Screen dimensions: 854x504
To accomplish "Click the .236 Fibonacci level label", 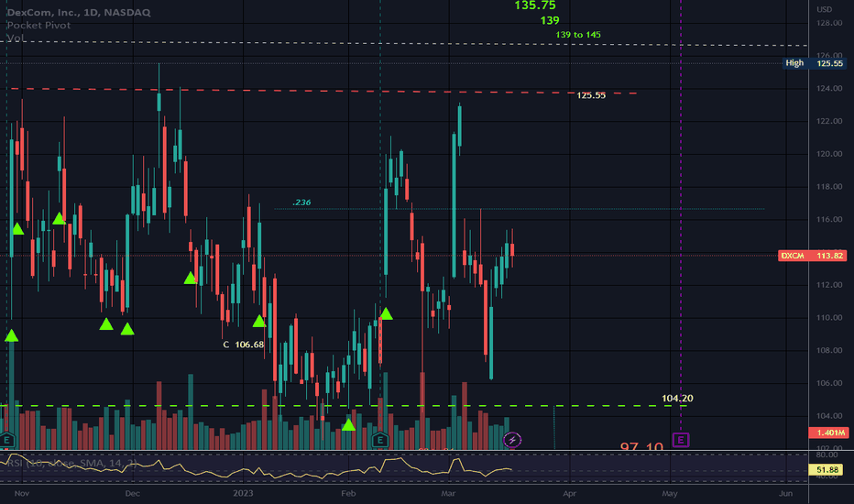I will pyautogui.click(x=301, y=203).
